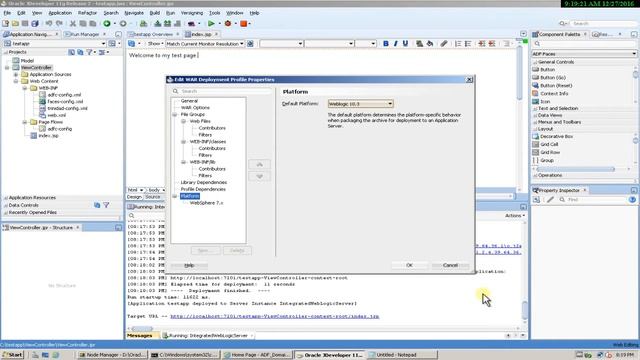This screenshot has height=360, width=640.
Task: Click the red Debug bug icon
Action: 228,24
